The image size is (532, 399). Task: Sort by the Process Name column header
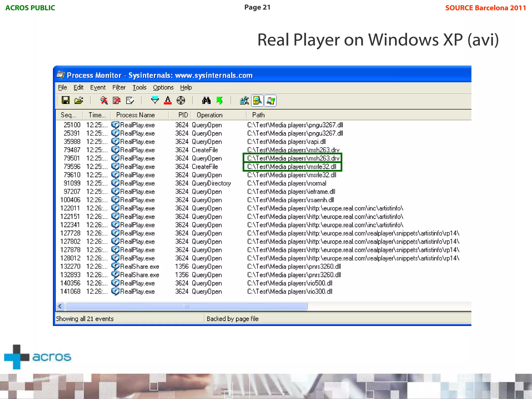(140, 115)
